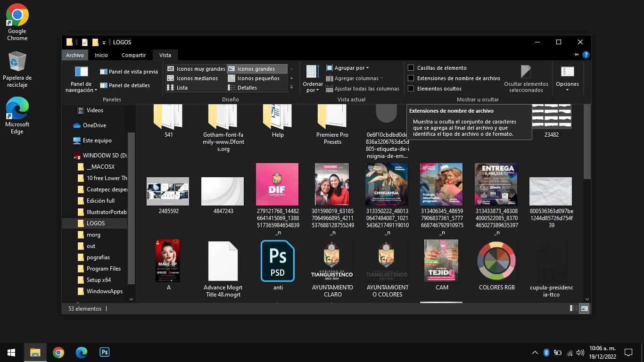
Task: Enable the Casillas de elemento checkbox
Action: click(x=411, y=68)
